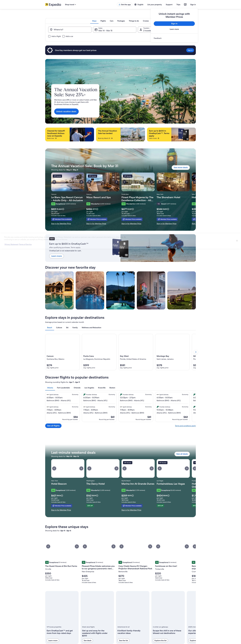Click the calendar icon in the Dates field
Viewport: 241px width, 644px height.
[96, 30]
